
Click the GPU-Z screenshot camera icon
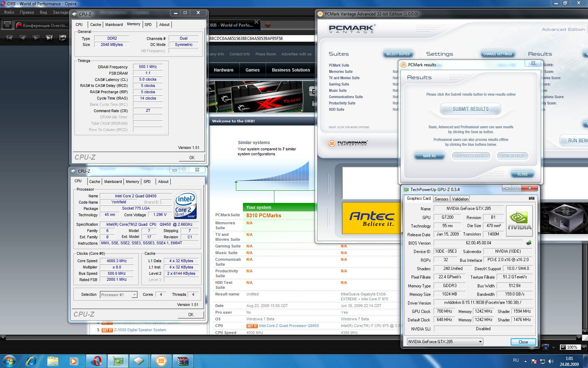pos(531,198)
